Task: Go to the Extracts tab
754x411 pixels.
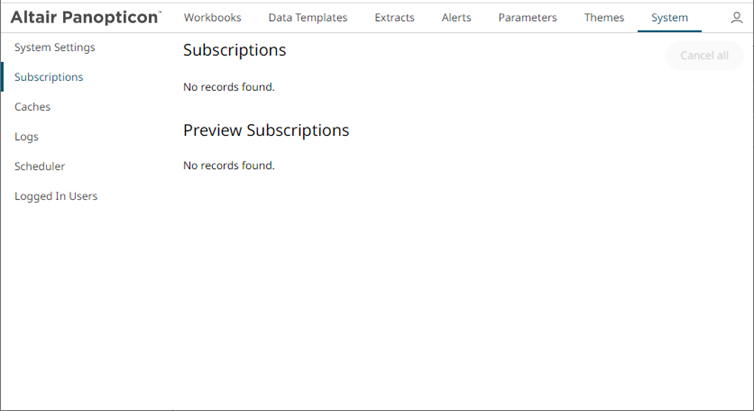Action: [394, 18]
